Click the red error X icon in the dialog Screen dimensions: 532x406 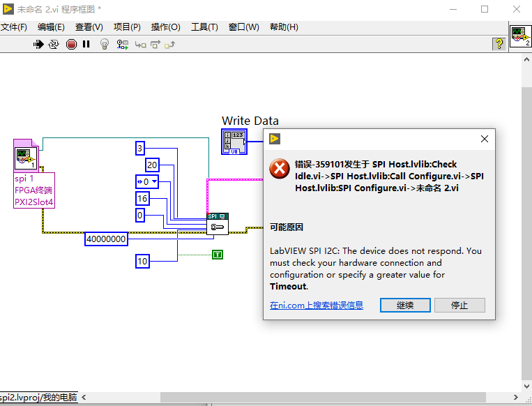click(x=280, y=168)
